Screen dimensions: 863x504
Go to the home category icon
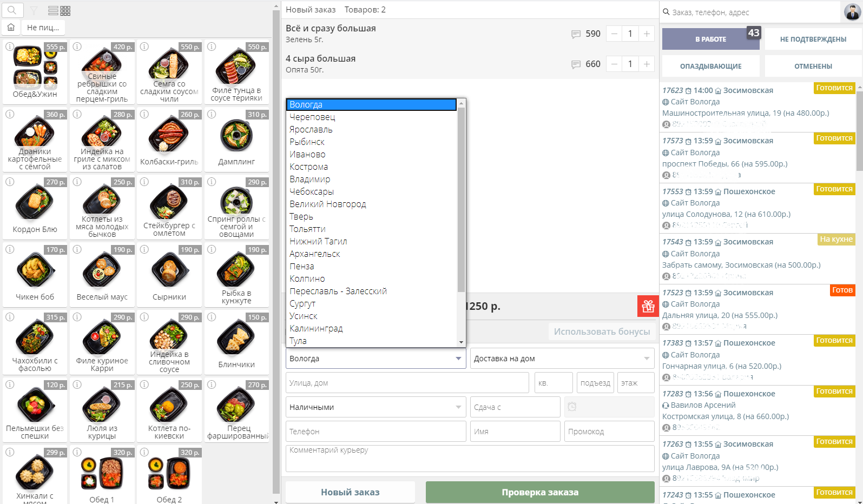[x=11, y=27]
